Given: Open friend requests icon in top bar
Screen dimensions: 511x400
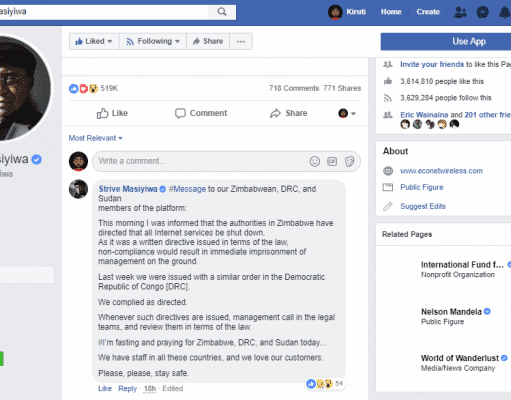Looking at the screenshot, I should [460, 12].
